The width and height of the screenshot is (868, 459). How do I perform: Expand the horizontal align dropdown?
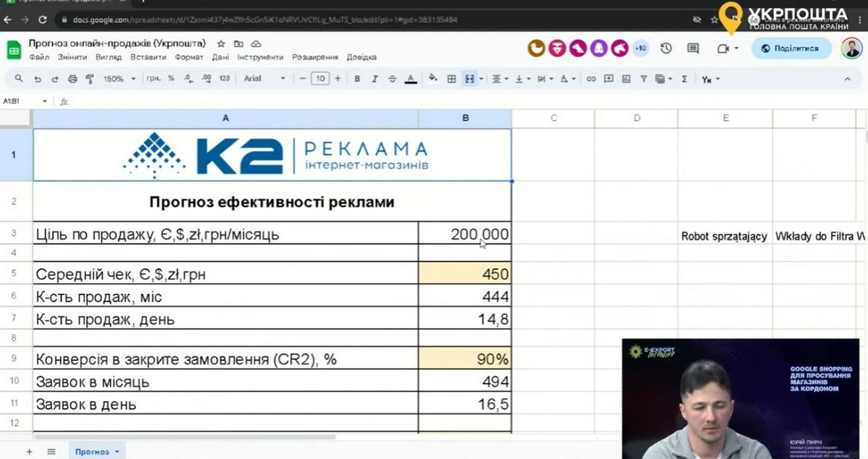500,79
